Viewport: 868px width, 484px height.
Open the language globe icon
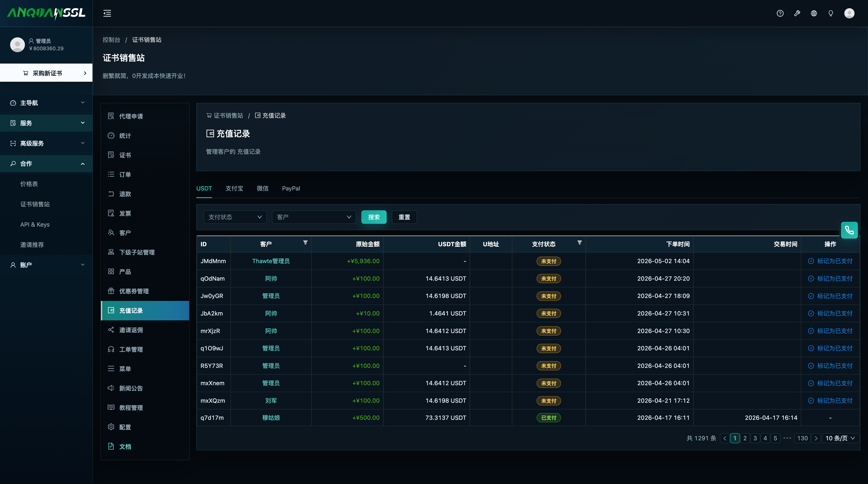814,14
